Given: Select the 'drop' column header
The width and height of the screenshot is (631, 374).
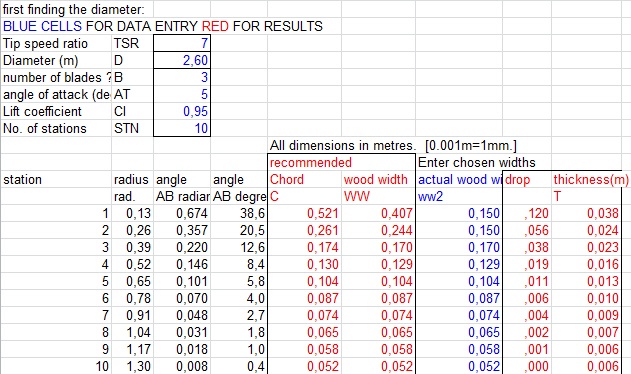Looking at the screenshot, I should click(527, 179).
